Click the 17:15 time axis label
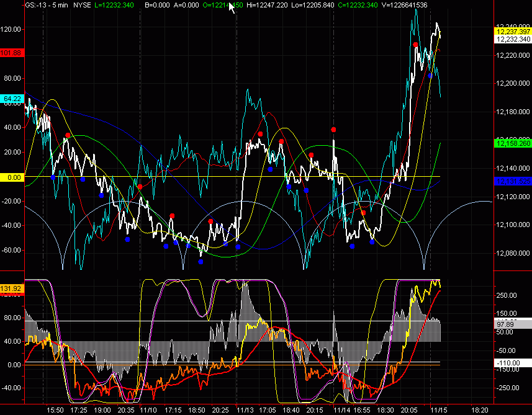This screenshot has height=415, width=532. click(173, 410)
